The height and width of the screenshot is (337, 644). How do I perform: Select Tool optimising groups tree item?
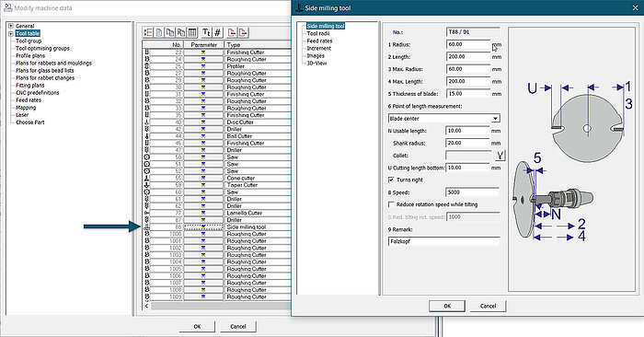click(42, 48)
